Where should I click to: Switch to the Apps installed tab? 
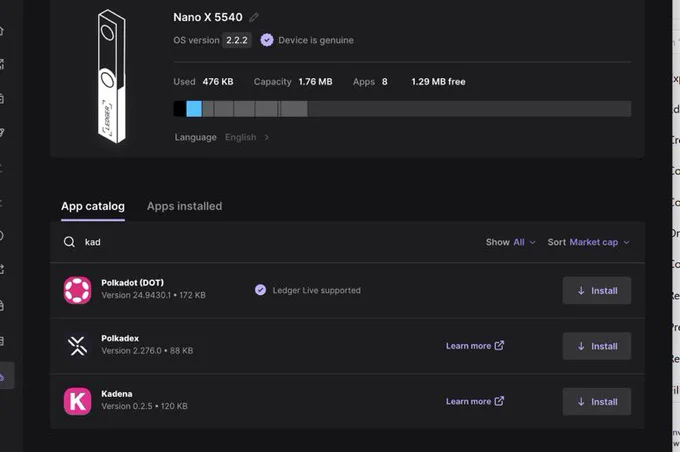pos(184,206)
